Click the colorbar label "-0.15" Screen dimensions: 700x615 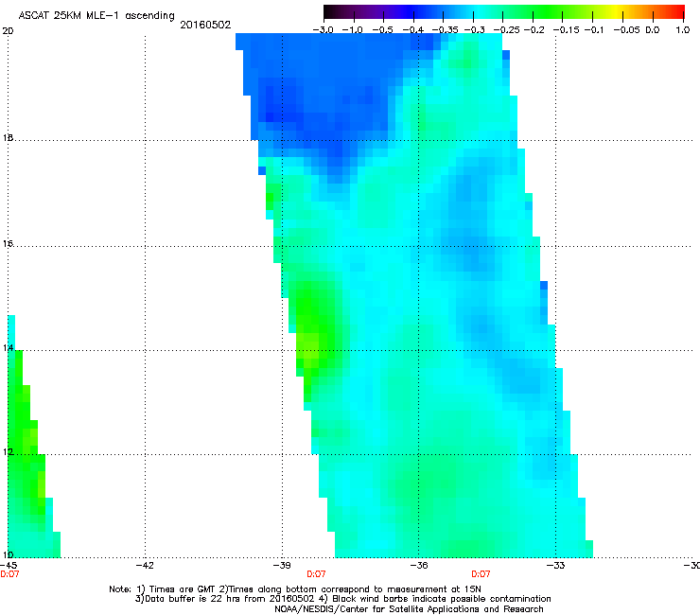[x=566, y=30]
